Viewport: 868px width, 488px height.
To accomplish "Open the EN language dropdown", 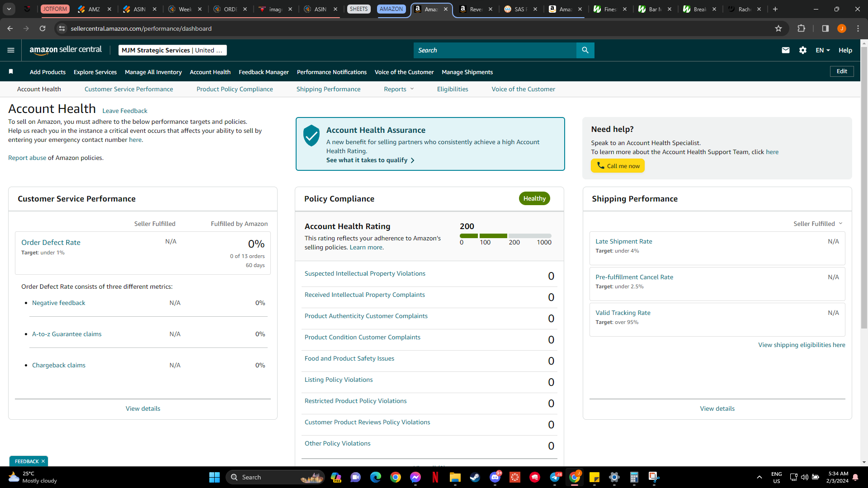I will pyautogui.click(x=823, y=50).
